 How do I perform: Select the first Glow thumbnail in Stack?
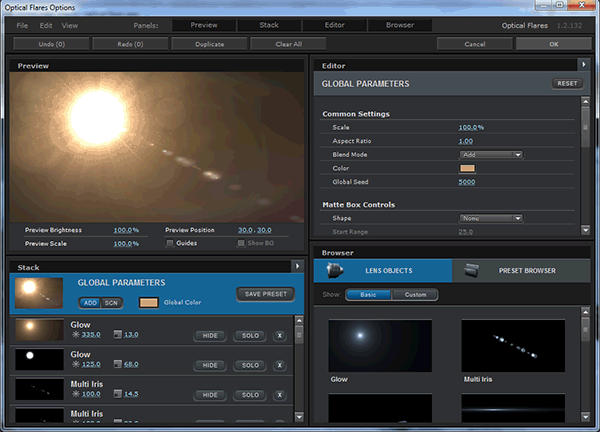[39, 329]
